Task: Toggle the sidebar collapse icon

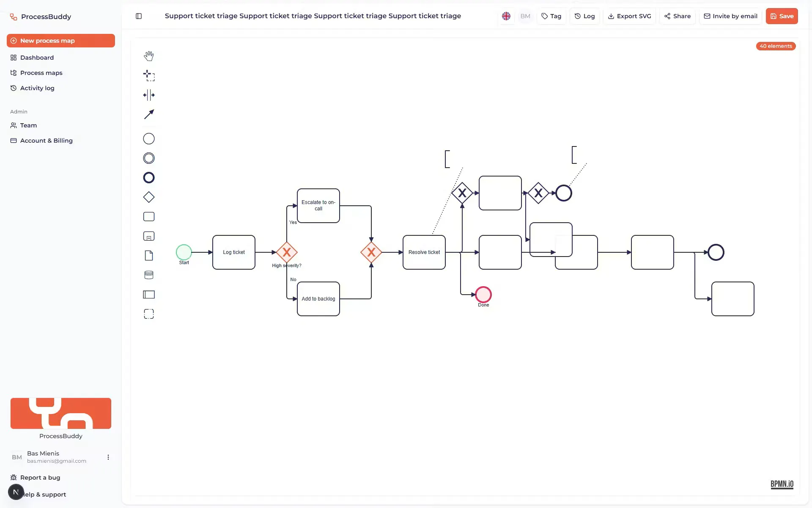Action: click(139, 16)
